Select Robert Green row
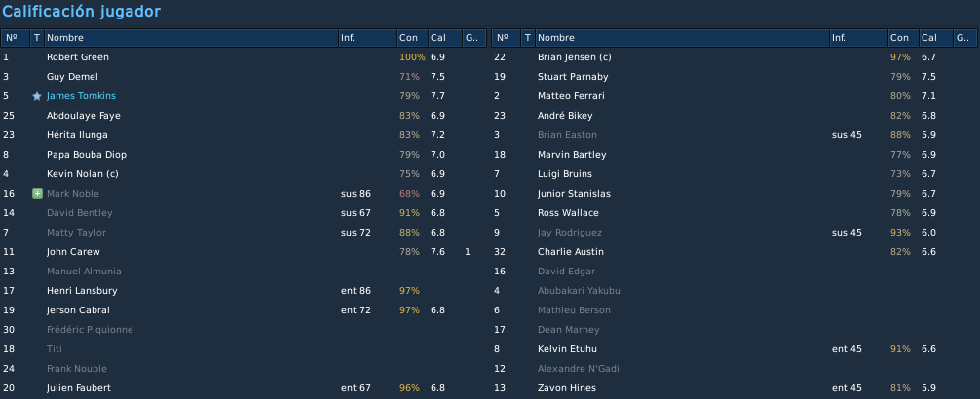The image size is (980, 399). tap(244, 57)
